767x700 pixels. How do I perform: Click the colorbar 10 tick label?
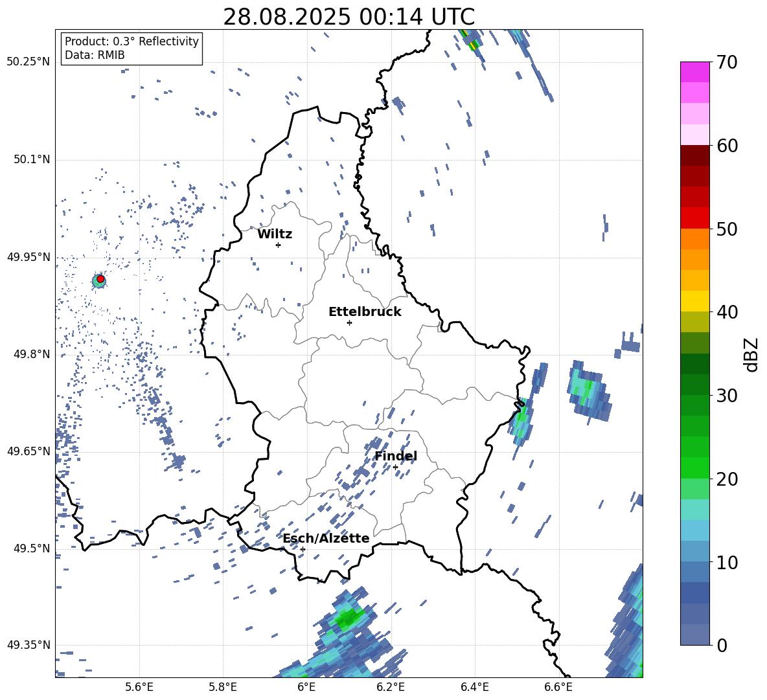[727, 562]
